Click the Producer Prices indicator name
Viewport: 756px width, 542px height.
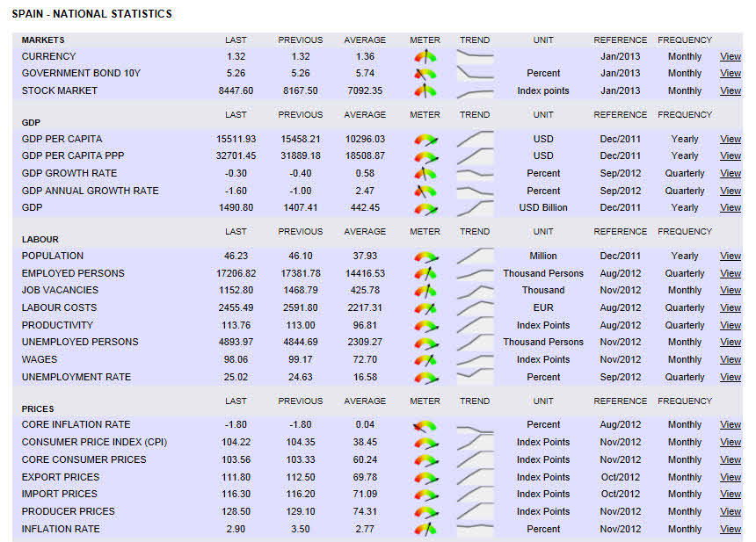pyautogui.click(x=68, y=511)
